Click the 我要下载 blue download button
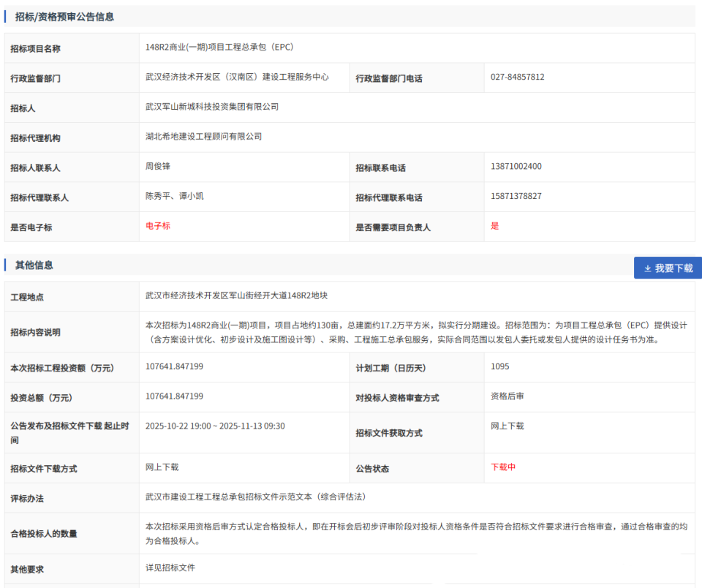The height and width of the screenshot is (588, 702). pos(666,267)
